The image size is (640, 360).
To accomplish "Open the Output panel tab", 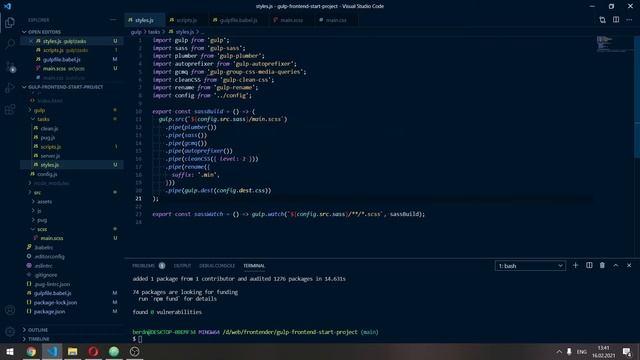I will coord(182,266).
